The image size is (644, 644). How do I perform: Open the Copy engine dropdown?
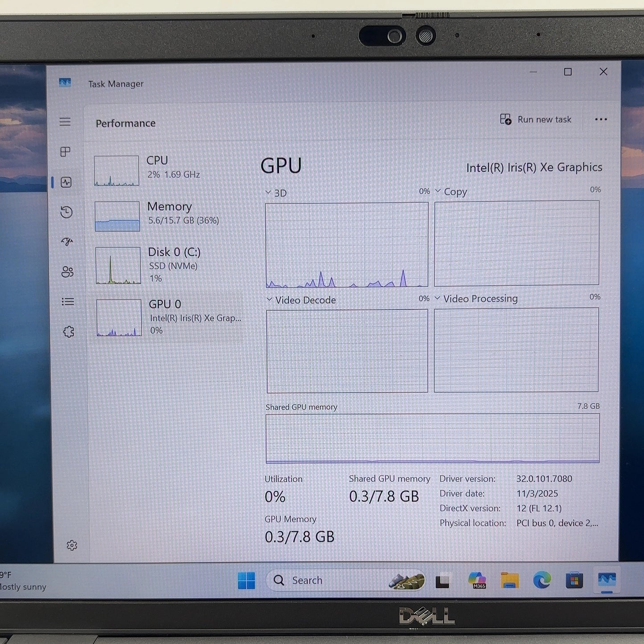(x=438, y=191)
